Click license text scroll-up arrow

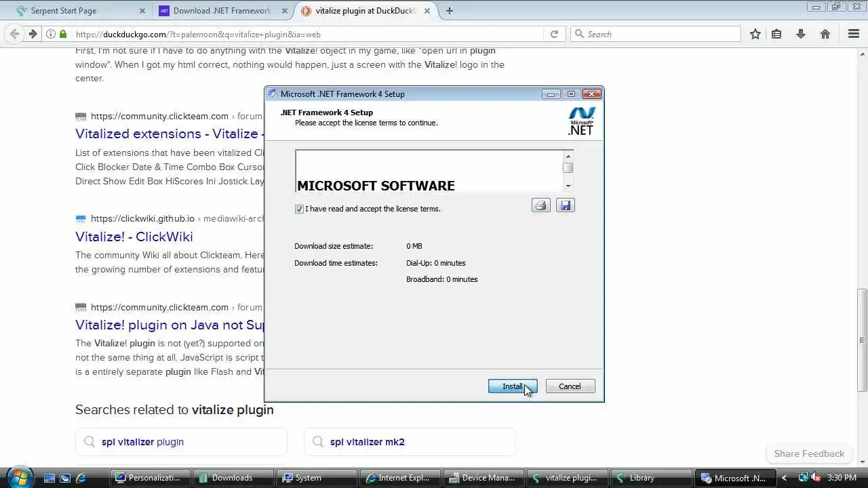tap(568, 157)
